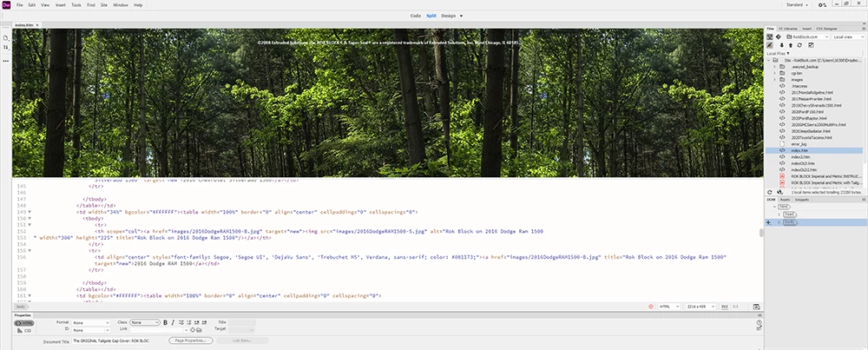Select CSS mode in Properties panel
This screenshot has width=868, height=350.
tap(24, 331)
